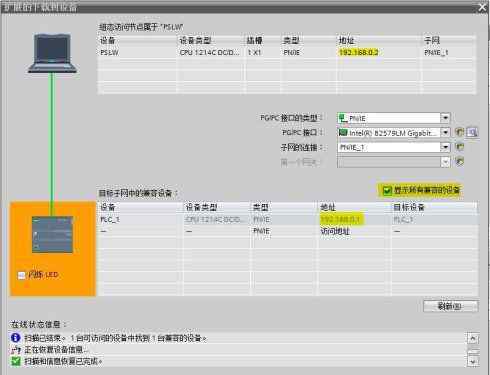This screenshot has width=490, height=375.
Task: Click the refresh button
Action: (x=450, y=306)
